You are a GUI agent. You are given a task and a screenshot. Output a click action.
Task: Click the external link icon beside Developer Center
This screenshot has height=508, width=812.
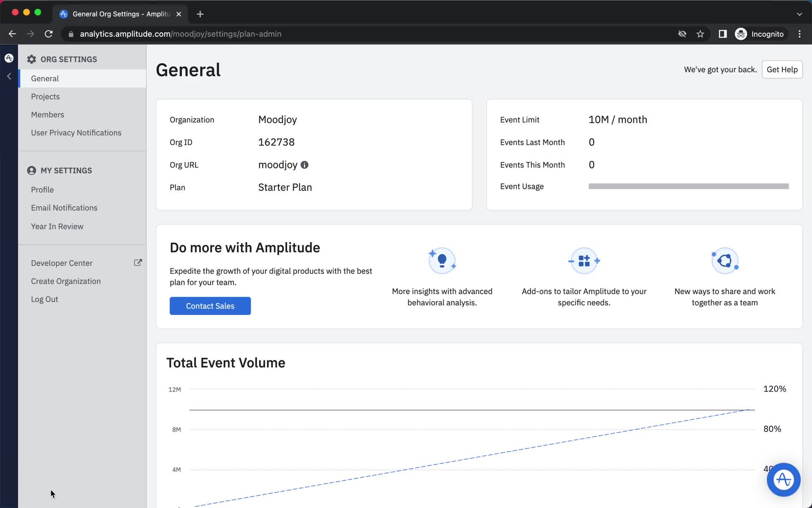click(x=138, y=262)
